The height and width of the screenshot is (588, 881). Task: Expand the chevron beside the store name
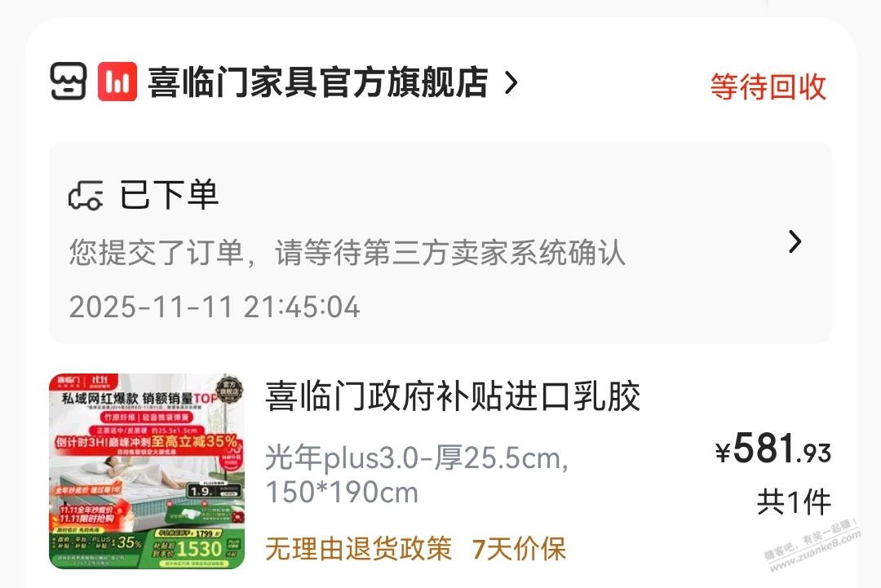click(511, 82)
